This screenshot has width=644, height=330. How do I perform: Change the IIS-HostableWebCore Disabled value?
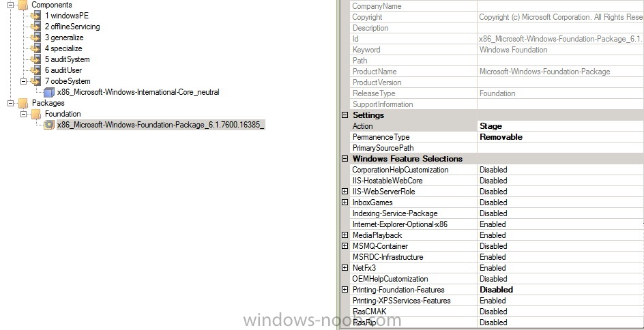560,181
